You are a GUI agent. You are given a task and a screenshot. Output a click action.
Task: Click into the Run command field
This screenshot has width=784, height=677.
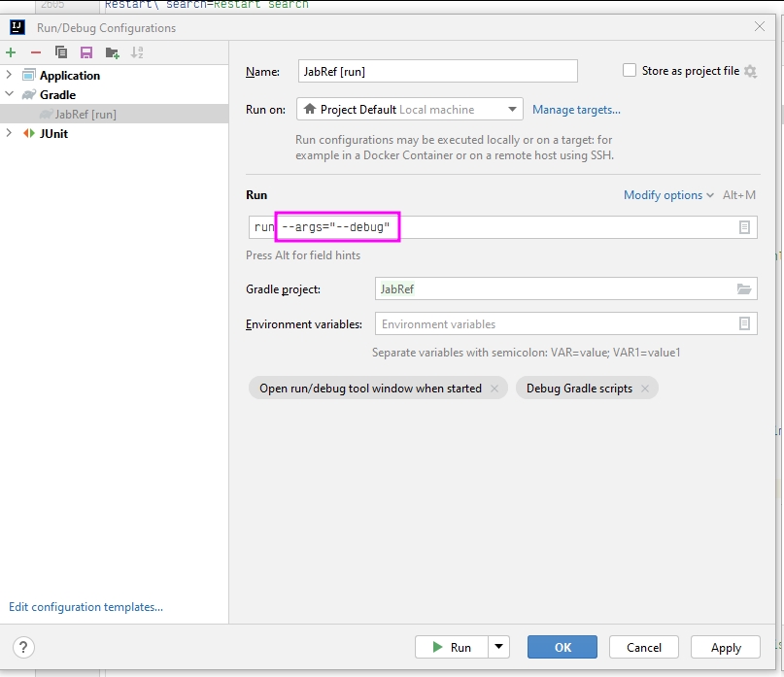pos(502,227)
